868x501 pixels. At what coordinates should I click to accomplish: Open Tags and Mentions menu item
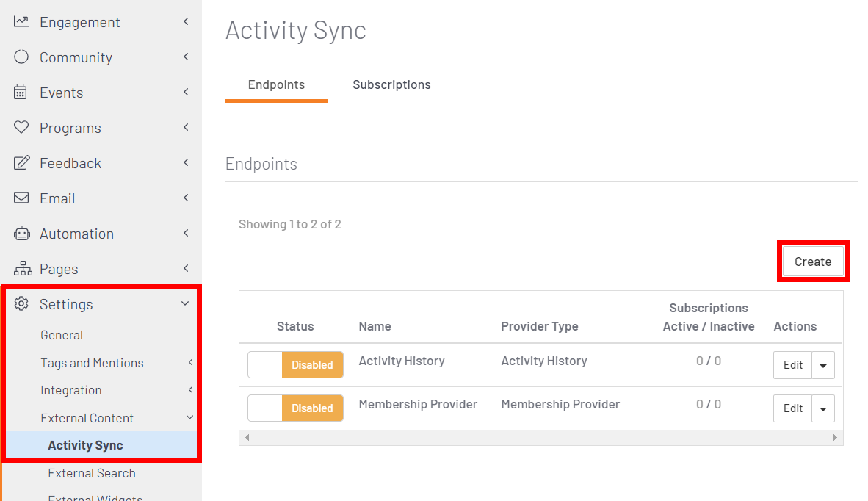click(92, 363)
